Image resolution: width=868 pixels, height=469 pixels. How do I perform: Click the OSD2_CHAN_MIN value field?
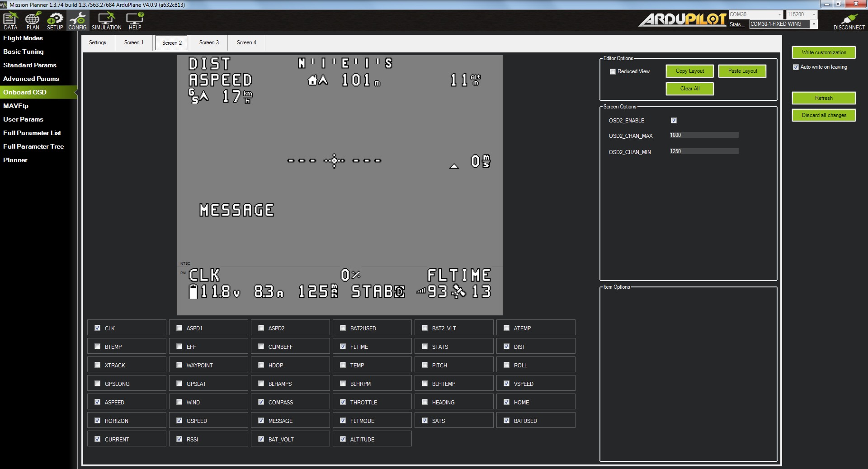tap(703, 151)
